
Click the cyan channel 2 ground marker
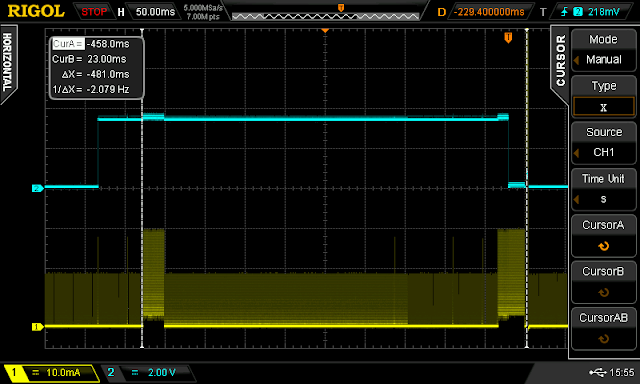38,188
